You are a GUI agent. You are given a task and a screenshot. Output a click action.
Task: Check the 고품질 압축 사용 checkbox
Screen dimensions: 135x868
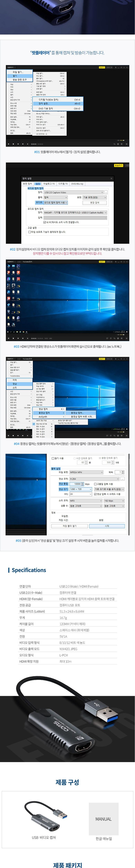pyautogui.click(x=95, y=484)
